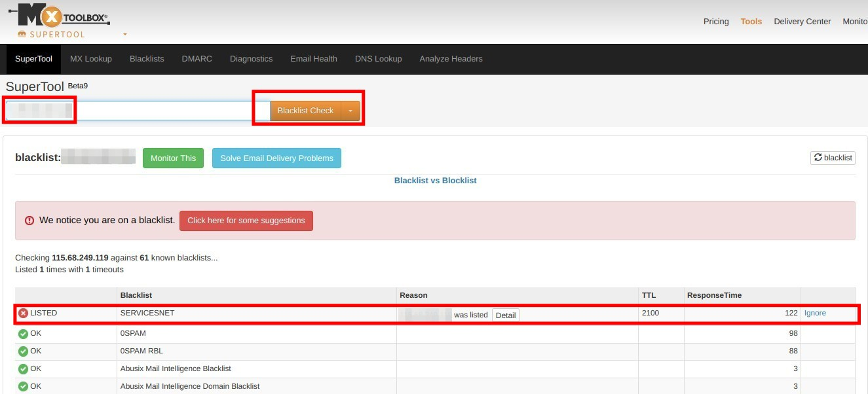Ignore the SERVICESNET listing
Viewport: 868px width, 394px height.
pos(815,313)
